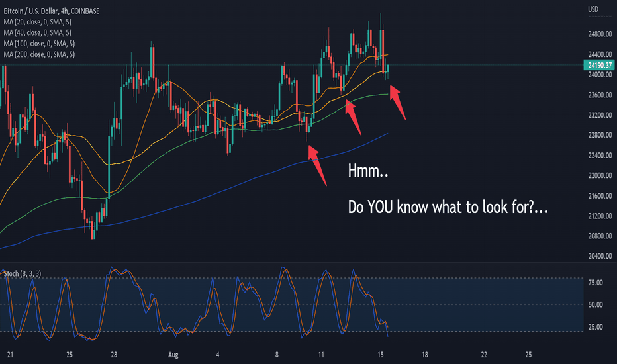This screenshot has width=617, height=364.
Task: Click the 25 date left of 28
Action: coord(70,355)
